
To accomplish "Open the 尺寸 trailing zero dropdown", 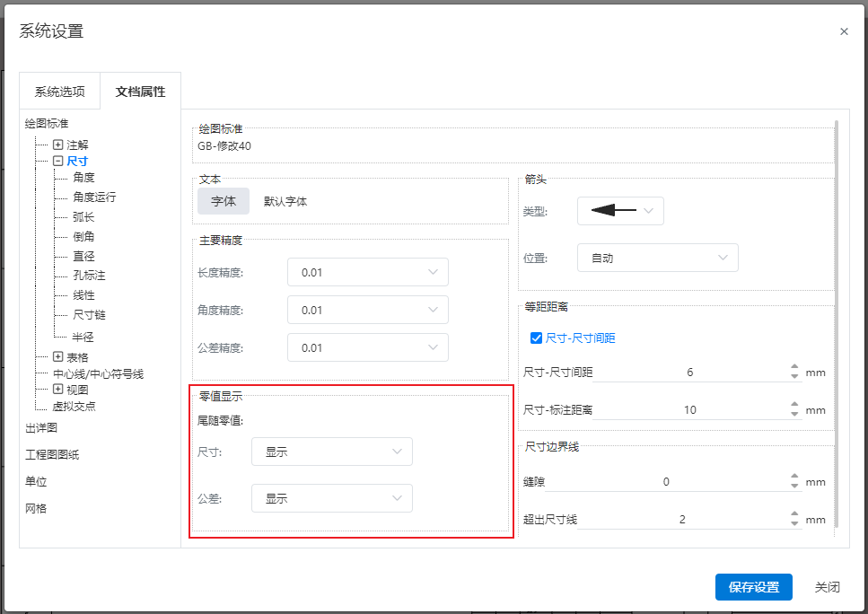I will point(331,452).
